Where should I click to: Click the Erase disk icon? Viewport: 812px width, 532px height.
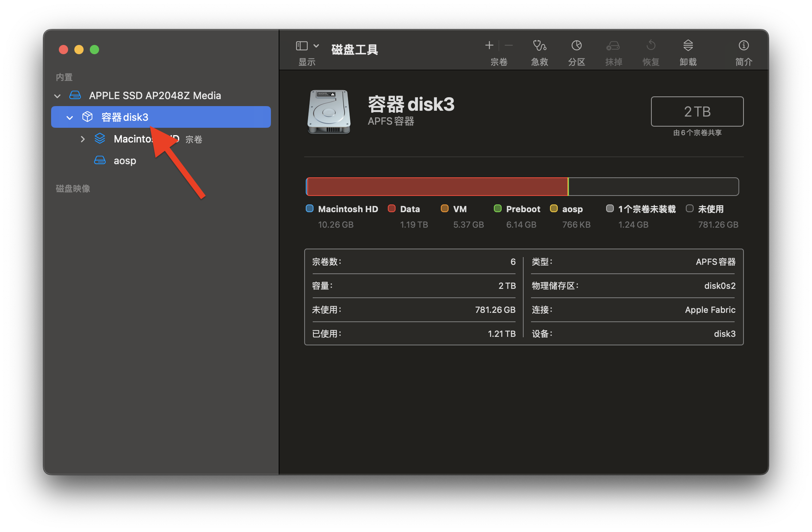613,46
